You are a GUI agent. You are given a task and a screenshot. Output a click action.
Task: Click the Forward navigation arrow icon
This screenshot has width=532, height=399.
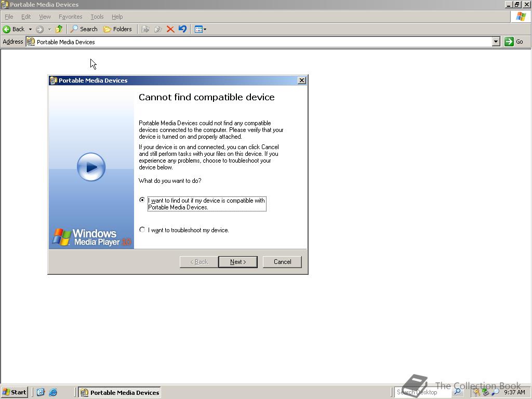(x=39, y=29)
